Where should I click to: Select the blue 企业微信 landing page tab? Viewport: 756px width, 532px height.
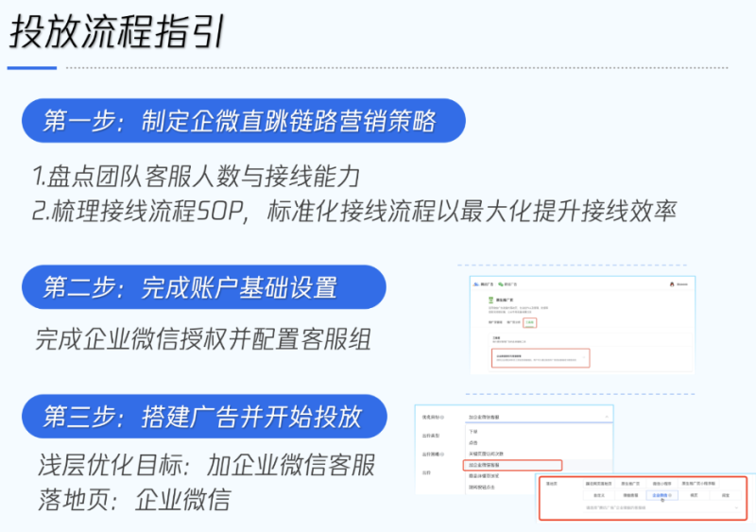click(662, 495)
